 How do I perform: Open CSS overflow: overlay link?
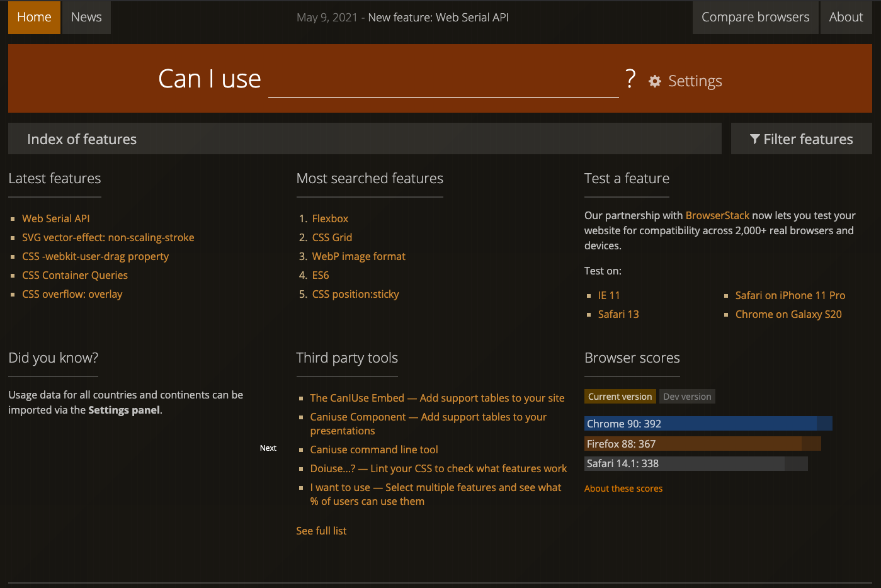[x=72, y=294]
